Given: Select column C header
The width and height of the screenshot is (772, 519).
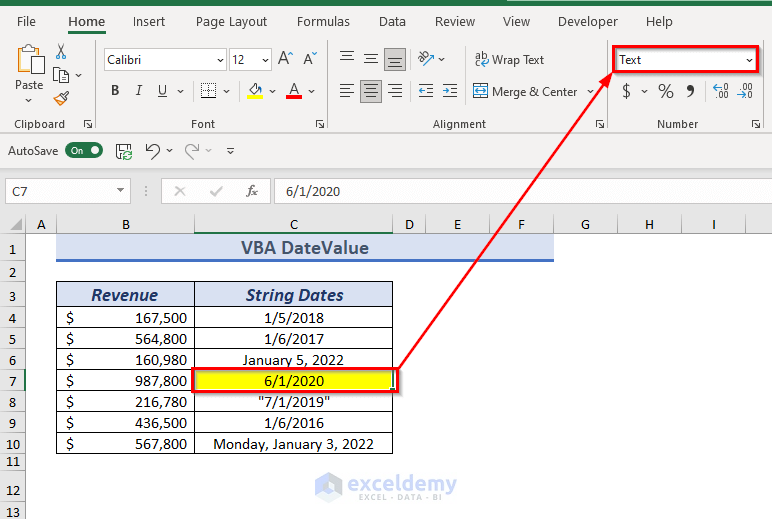Looking at the screenshot, I should coord(293,225).
